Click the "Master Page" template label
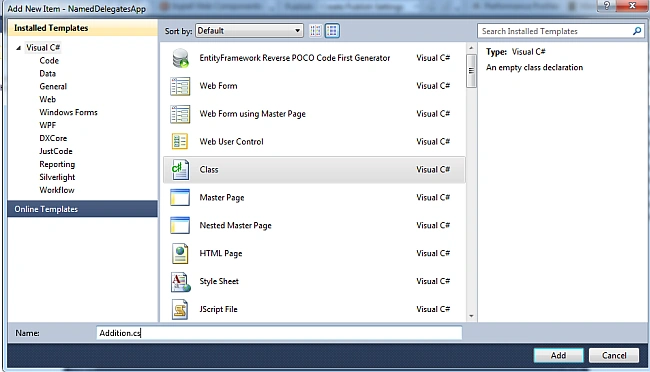 pyautogui.click(x=222, y=197)
